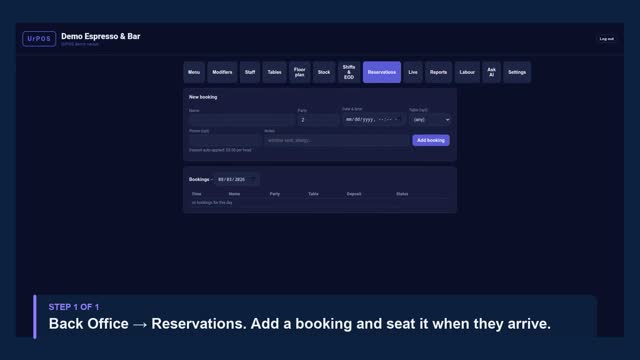The width and height of the screenshot is (640, 360).
Task: View the Reports tab
Action: click(x=438, y=72)
